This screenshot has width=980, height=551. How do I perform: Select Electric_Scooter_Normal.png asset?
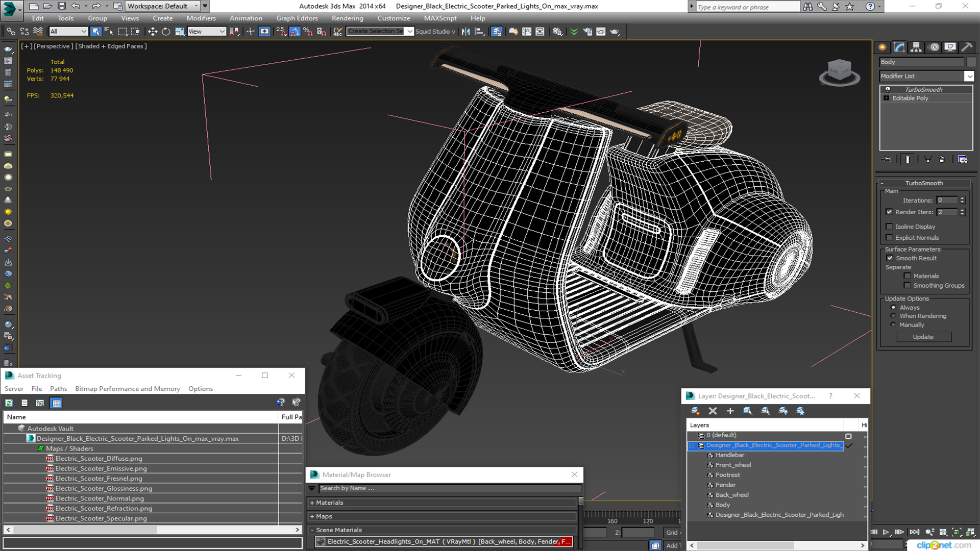click(x=100, y=498)
